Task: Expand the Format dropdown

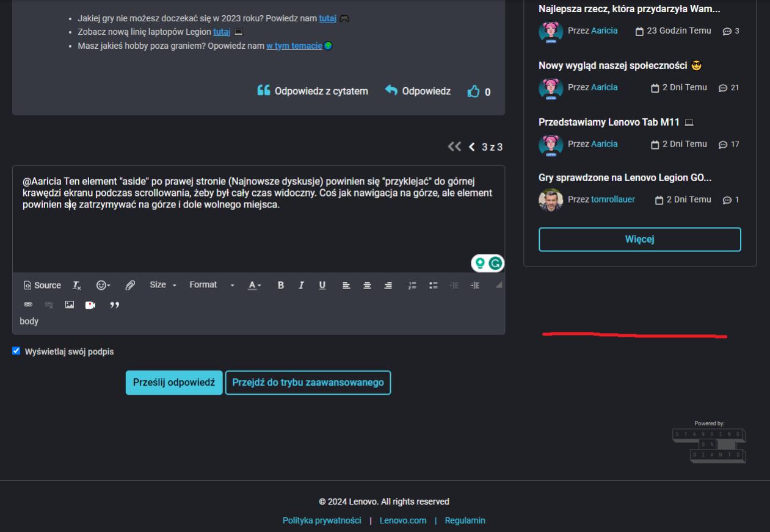Action: click(x=211, y=285)
